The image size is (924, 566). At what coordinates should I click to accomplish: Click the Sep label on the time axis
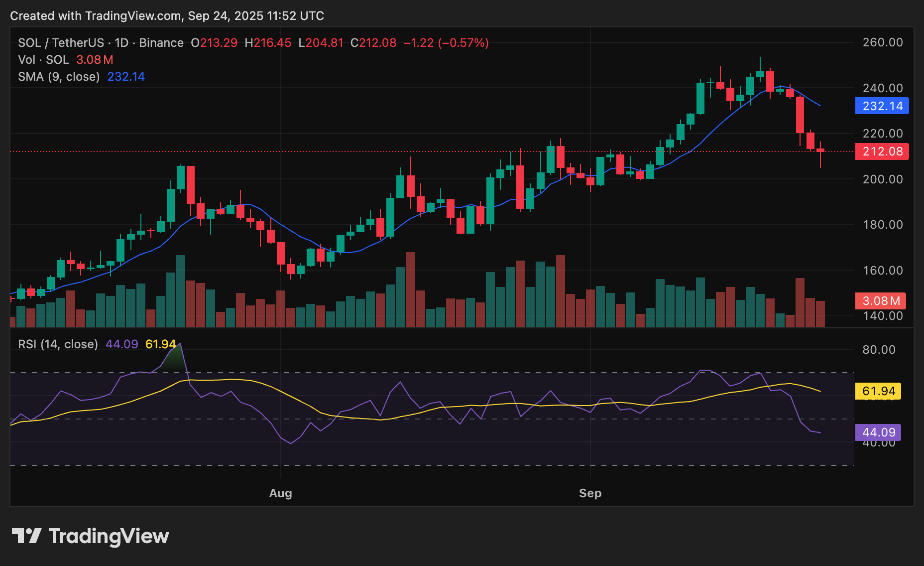[590, 493]
